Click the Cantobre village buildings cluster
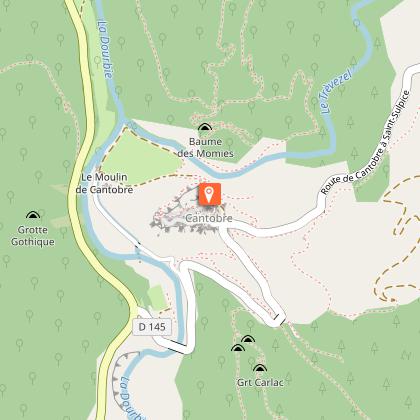Viewport: 420px width, 420px height. click(189, 212)
